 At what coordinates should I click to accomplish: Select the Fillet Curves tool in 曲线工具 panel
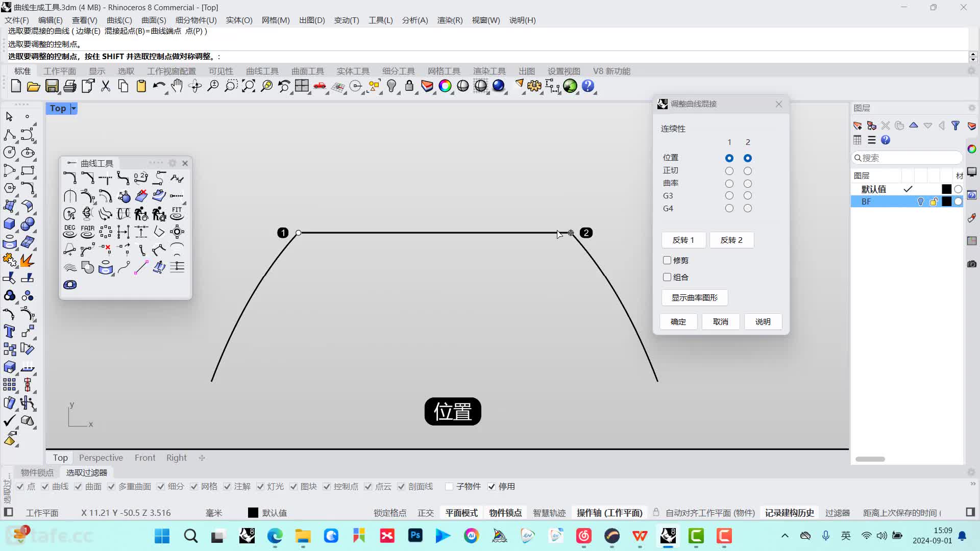70,178
